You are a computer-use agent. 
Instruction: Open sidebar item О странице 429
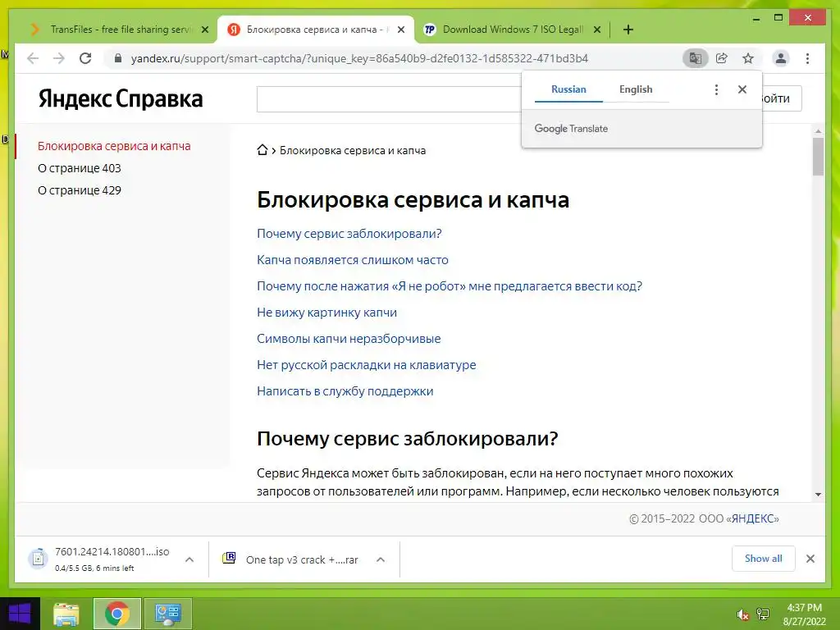tap(80, 190)
